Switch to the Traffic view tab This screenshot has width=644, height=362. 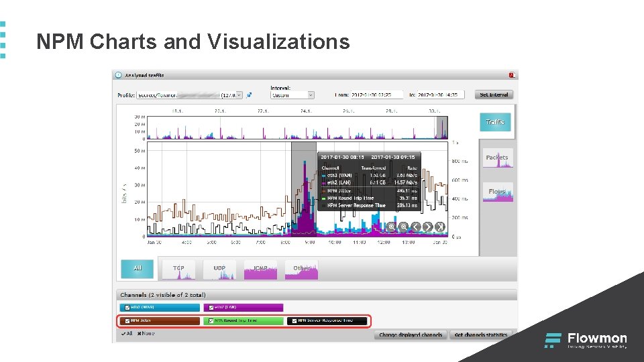495,122
